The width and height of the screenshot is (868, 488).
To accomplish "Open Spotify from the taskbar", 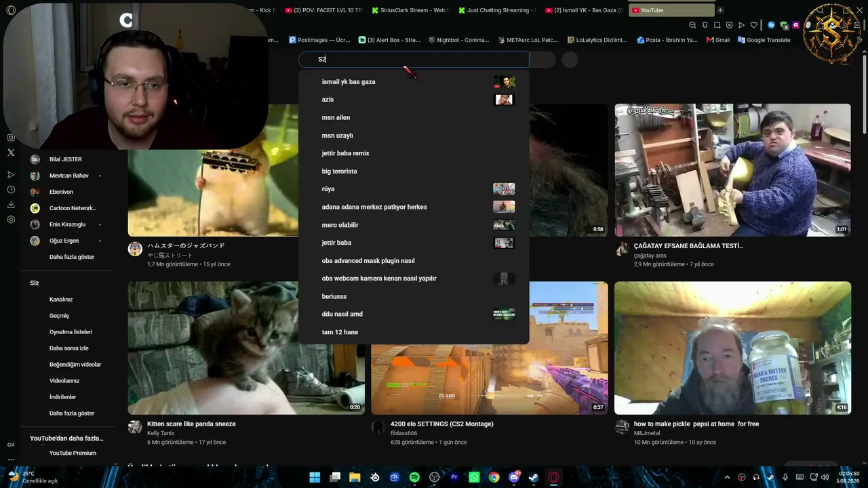I will pos(414,477).
